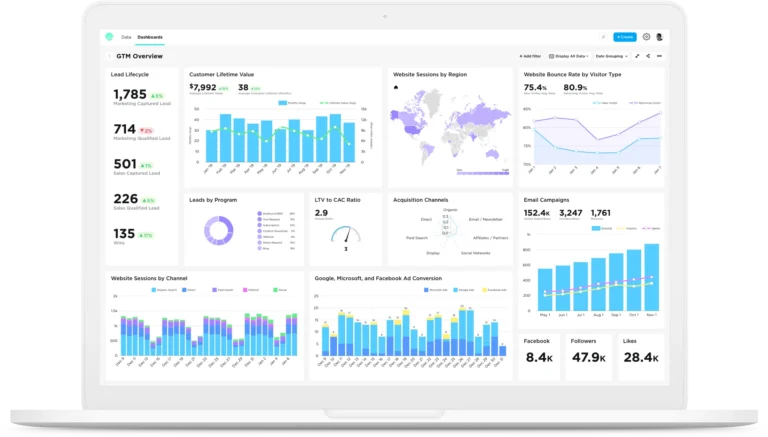
Task: Click Australia on the world map
Action: (x=492, y=154)
